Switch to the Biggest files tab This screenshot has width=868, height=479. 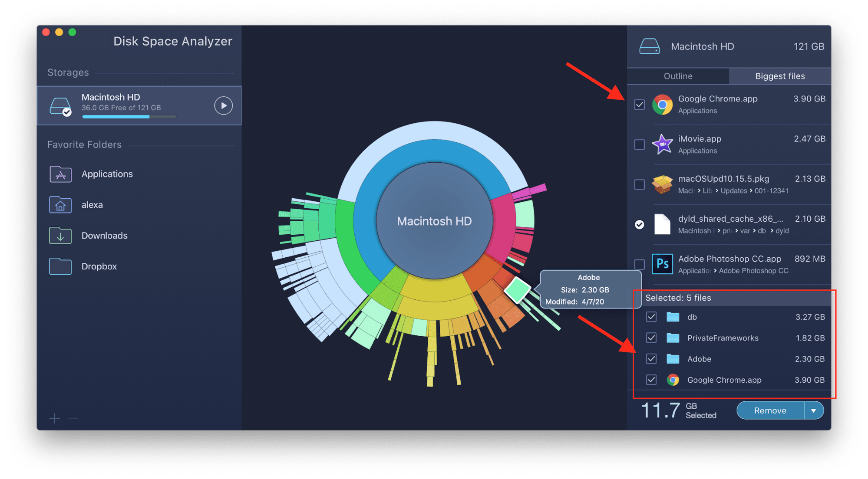pyautogui.click(x=780, y=76)
